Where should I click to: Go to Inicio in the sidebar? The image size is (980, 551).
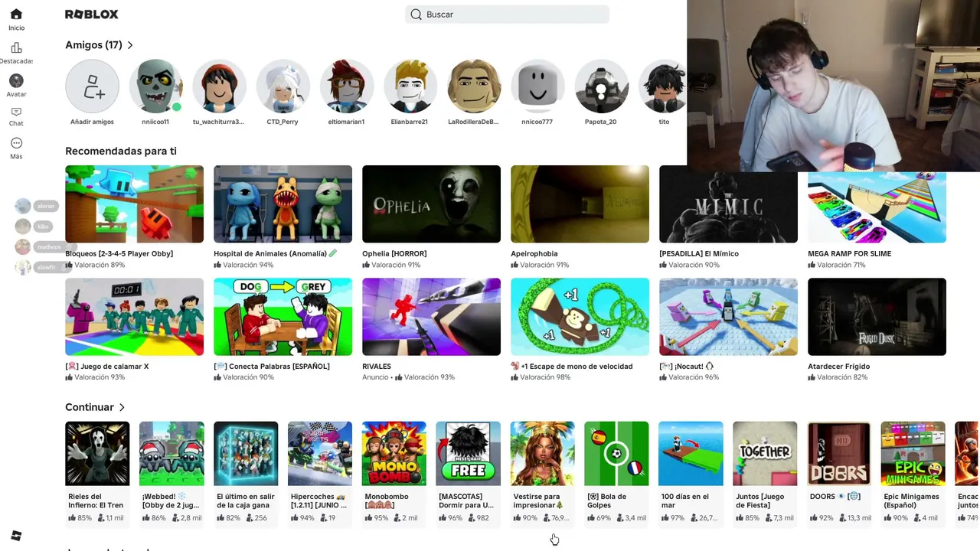16,20
